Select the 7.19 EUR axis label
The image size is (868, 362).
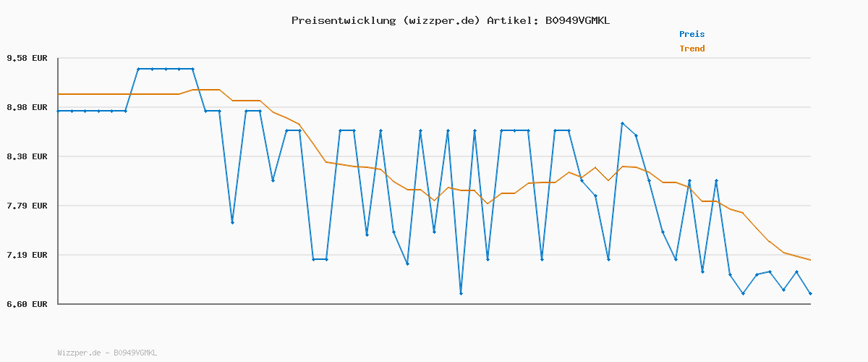[x=27, y=255]
